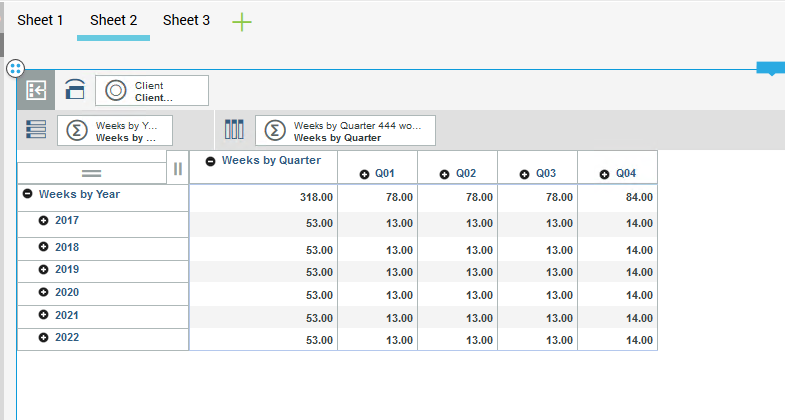Viewport: 785px width, 420px height.
Task: Collapse the Weeks by Quarter header
Action: (210, 161)
